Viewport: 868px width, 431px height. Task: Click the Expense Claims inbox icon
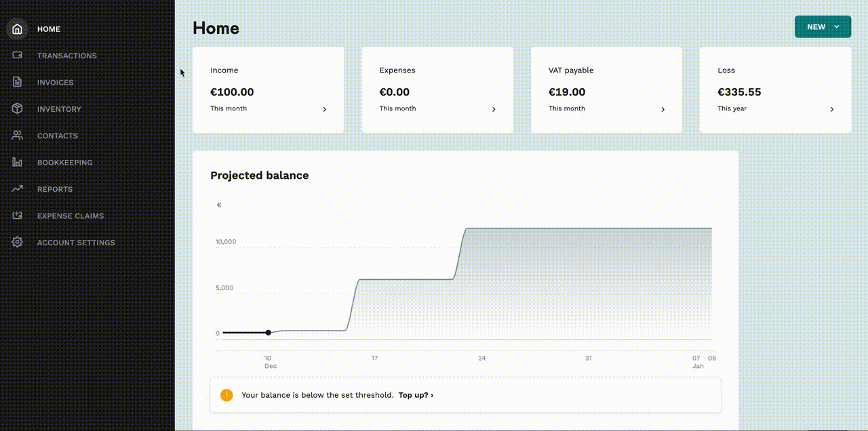(17, 215)
